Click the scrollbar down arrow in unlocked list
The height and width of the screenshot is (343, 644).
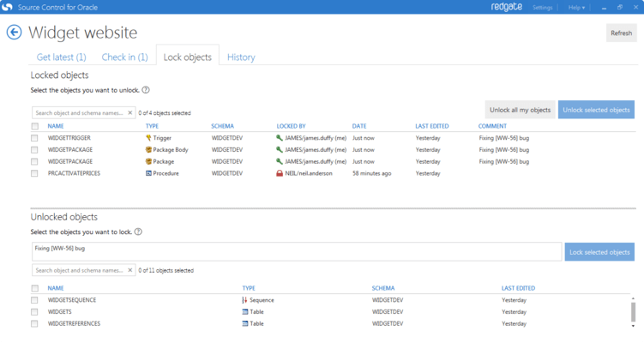633,326
